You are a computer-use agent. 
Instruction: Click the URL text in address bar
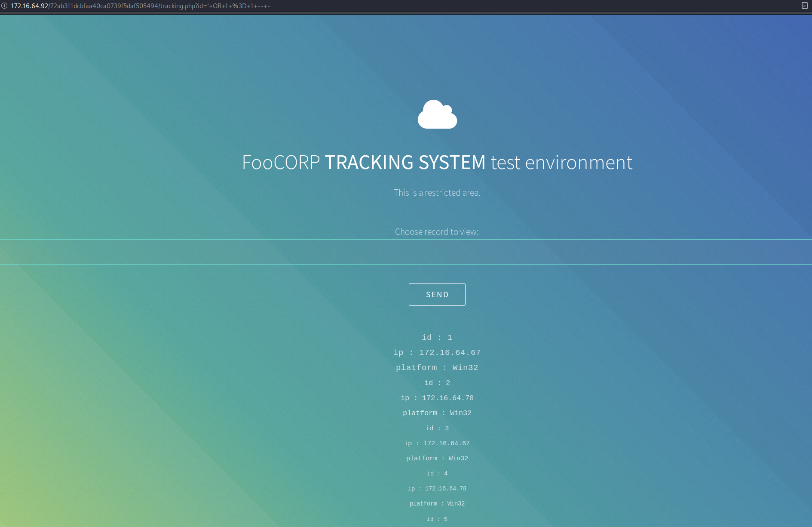coord(140,6)
